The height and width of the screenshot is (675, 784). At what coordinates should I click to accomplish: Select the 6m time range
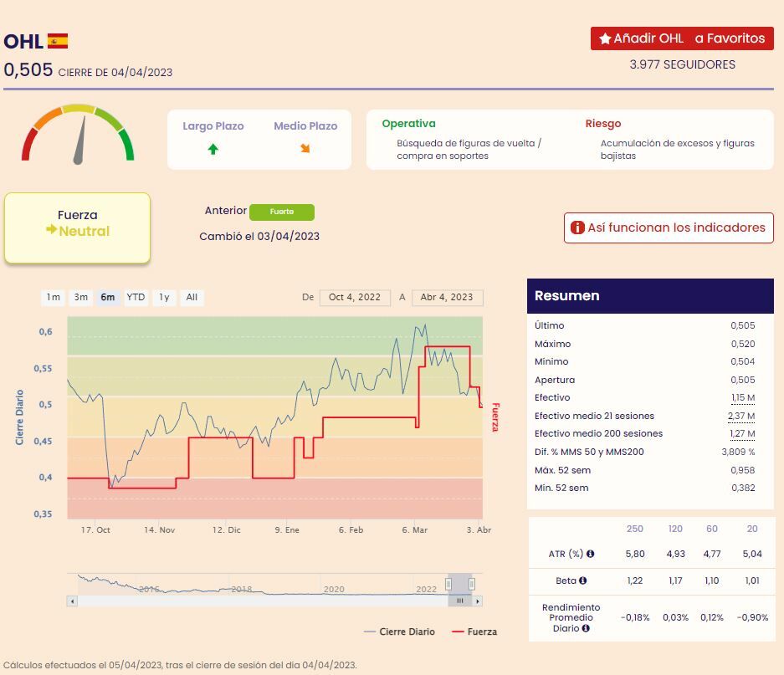point(107,297)
